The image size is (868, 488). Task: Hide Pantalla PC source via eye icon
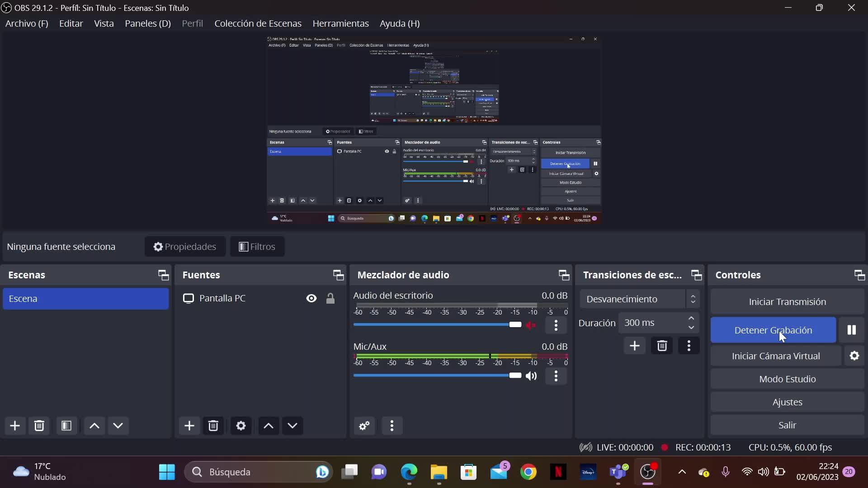pyautogui.click(x=311, y=298)
